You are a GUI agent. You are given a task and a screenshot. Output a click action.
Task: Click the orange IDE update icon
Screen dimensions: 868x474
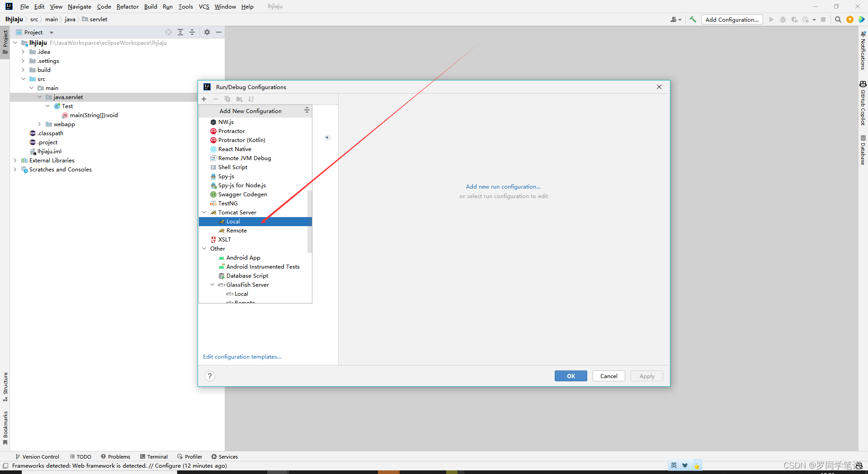[x=849, y=19]
